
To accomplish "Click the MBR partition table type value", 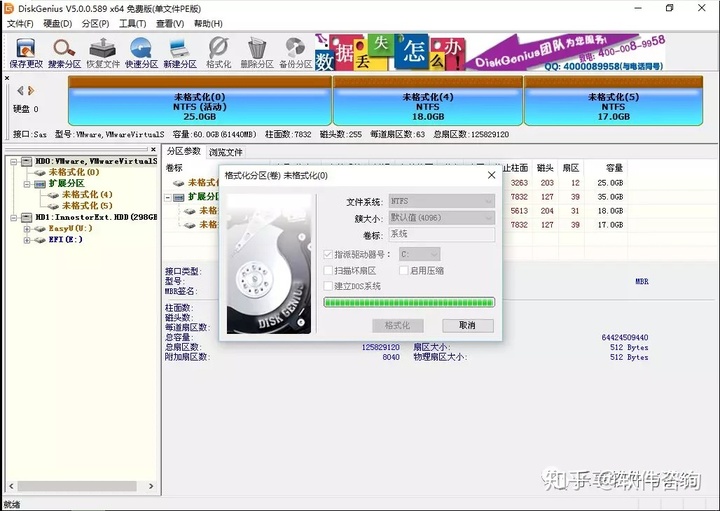I will [642, 281].
